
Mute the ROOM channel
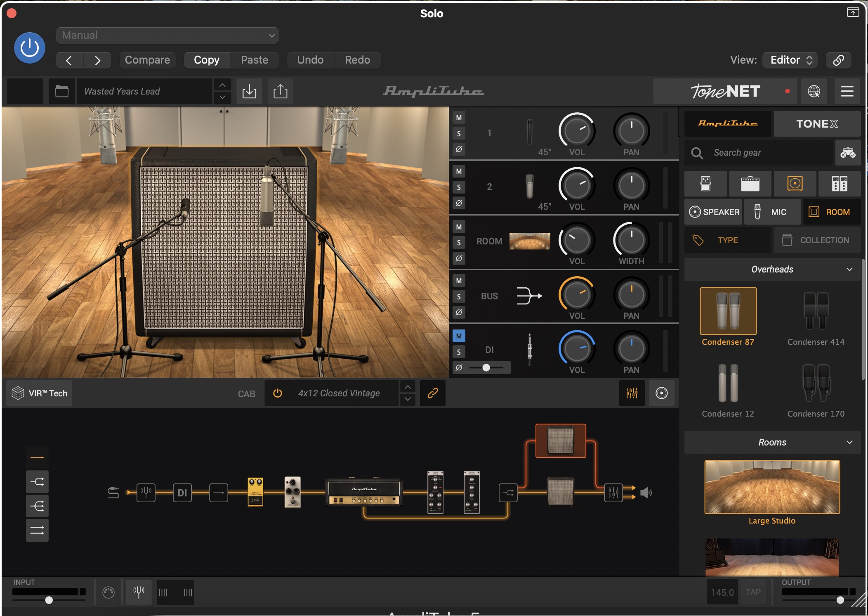click(459, 227)
